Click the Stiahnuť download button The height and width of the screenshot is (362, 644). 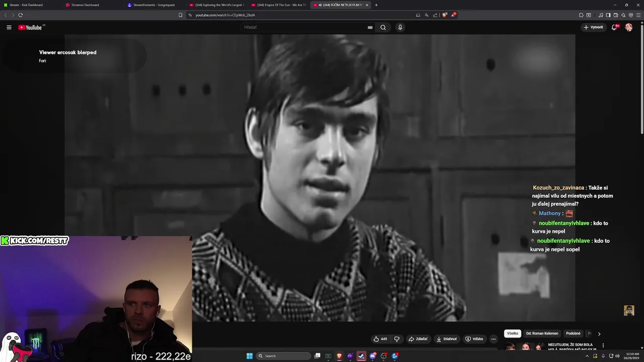[447, 339]
